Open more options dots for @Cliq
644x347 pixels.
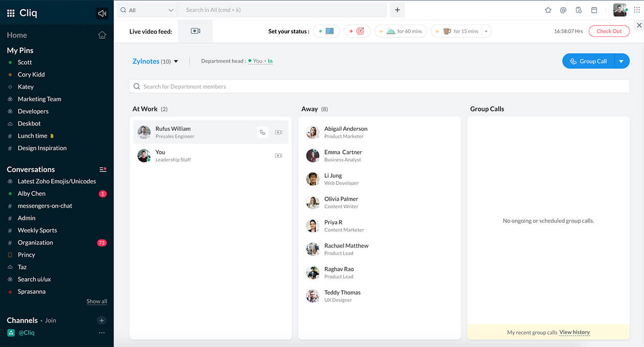click(102, 333)
